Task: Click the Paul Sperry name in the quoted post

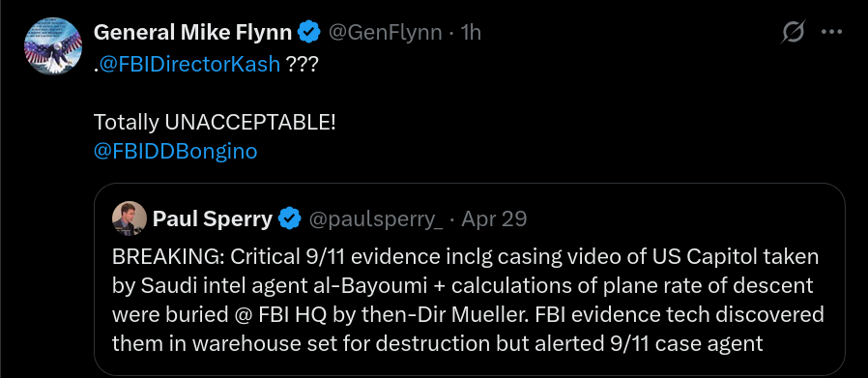Action: click(x=213, y=219)
